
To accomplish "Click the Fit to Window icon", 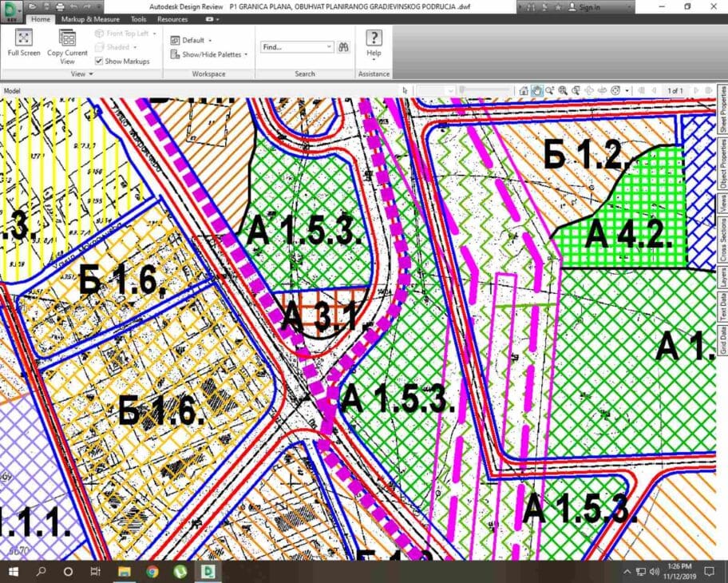I will click(x=576, y=91).
